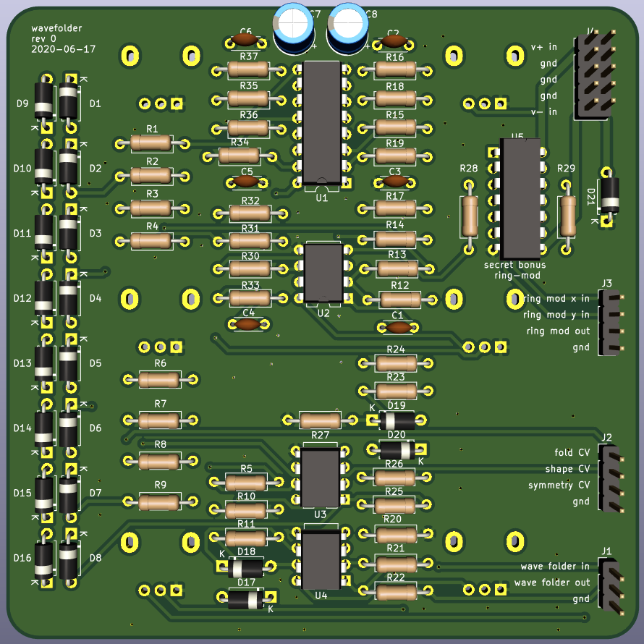Select the 'symmetry CV' label

click(x=559, y=486)
